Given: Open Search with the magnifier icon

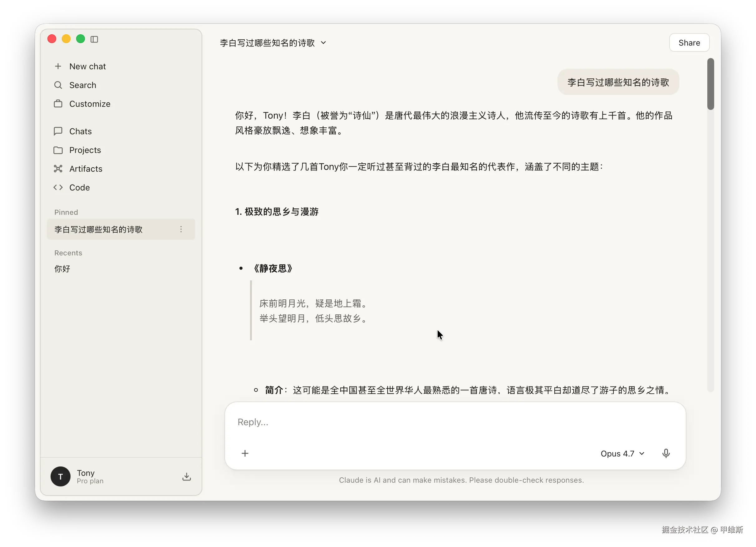Looking at the screenshot, I should (58, 85).
